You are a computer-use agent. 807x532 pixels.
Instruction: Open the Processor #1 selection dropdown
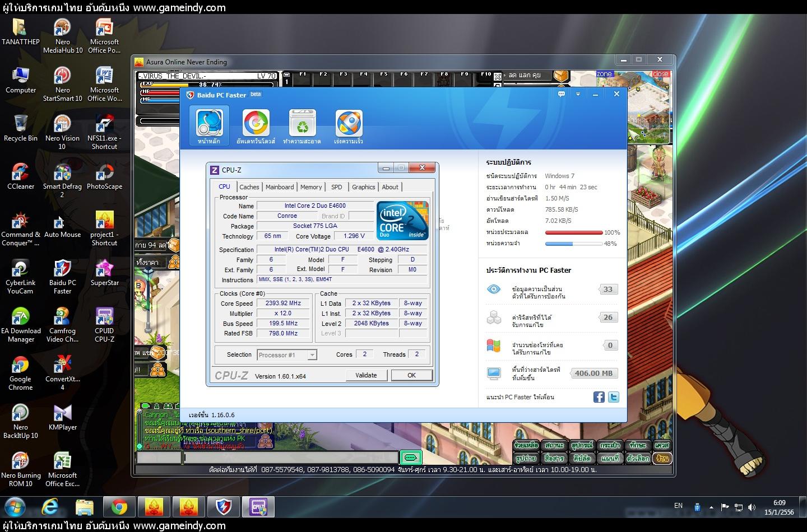[x=287, y=355]
